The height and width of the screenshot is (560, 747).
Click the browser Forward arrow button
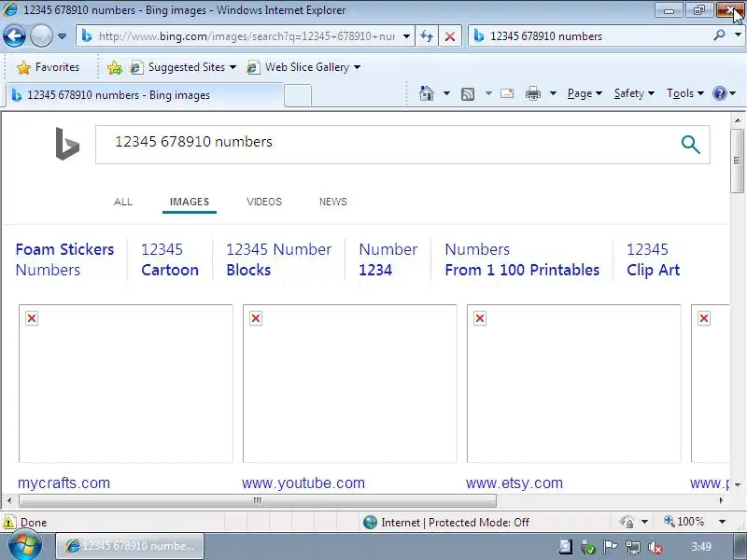[41, 35]
